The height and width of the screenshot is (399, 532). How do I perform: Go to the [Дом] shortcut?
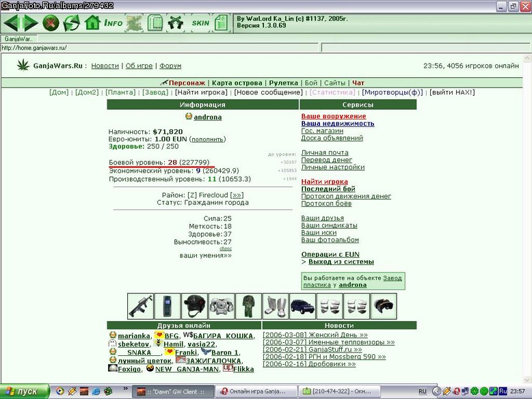59,92
